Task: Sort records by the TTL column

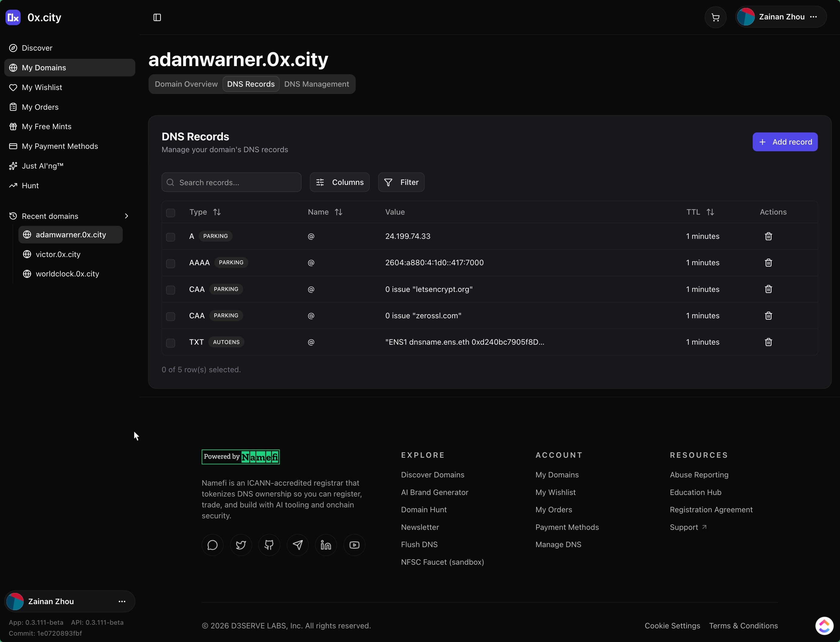Action: tap(710, 212)
